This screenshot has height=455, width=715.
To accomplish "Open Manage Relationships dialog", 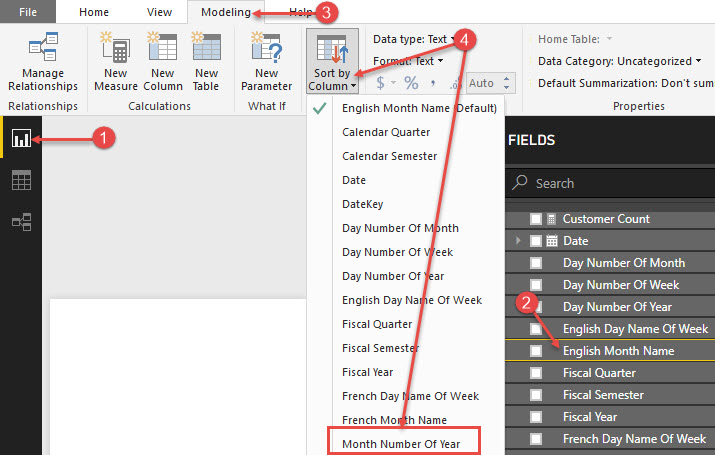I will pos(43,62).
